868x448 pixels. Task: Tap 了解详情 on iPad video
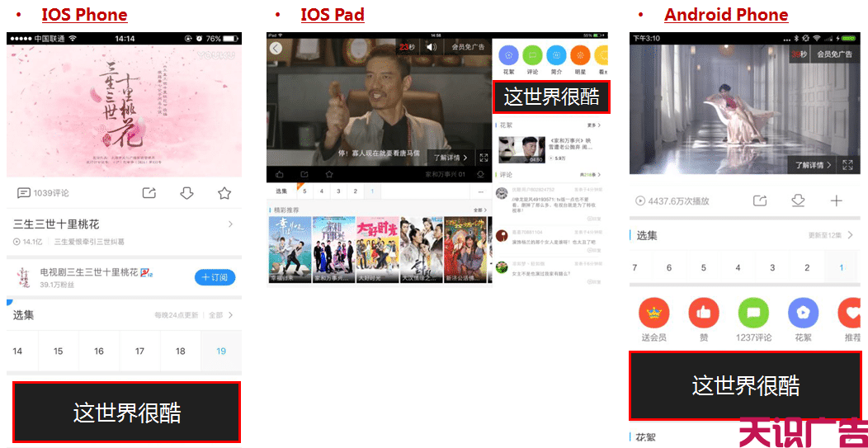[x=451, y=158]
